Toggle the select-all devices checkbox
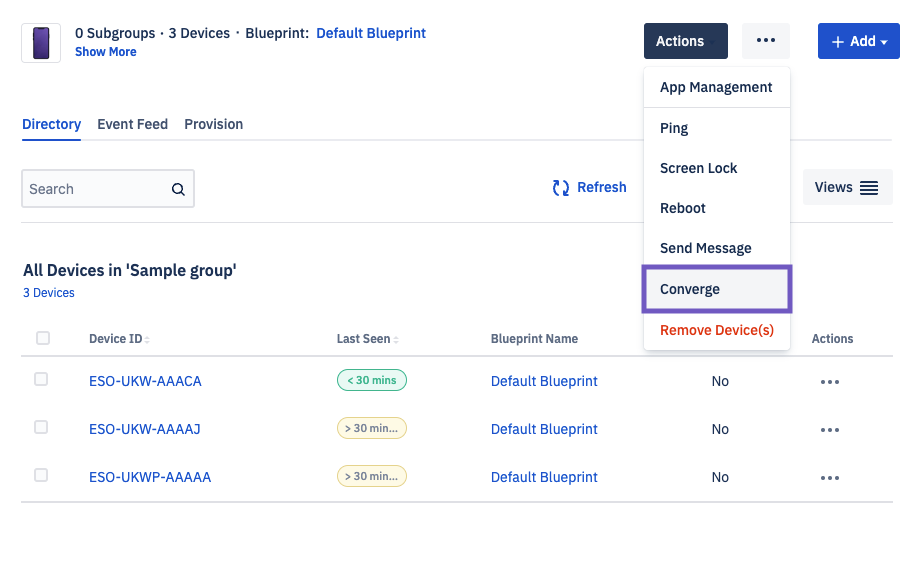The width and height of the screenshot is (916, 573). tap(43, 338)
